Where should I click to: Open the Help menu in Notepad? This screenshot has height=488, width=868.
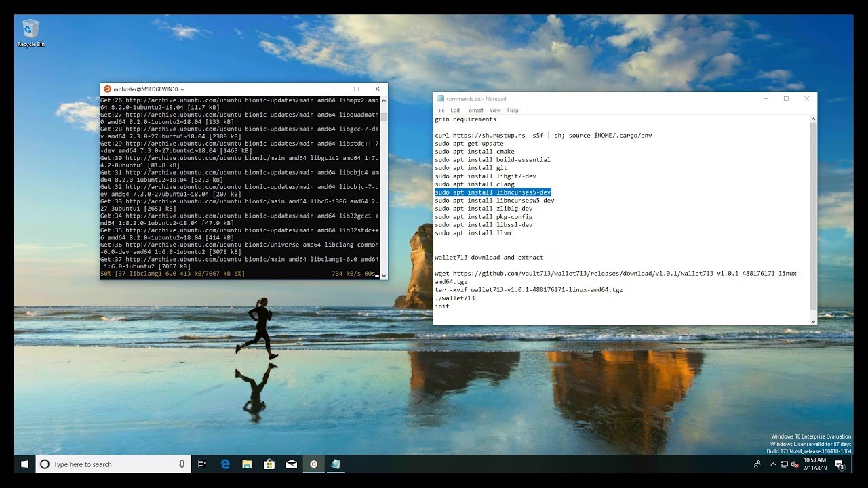click(513, 110)
